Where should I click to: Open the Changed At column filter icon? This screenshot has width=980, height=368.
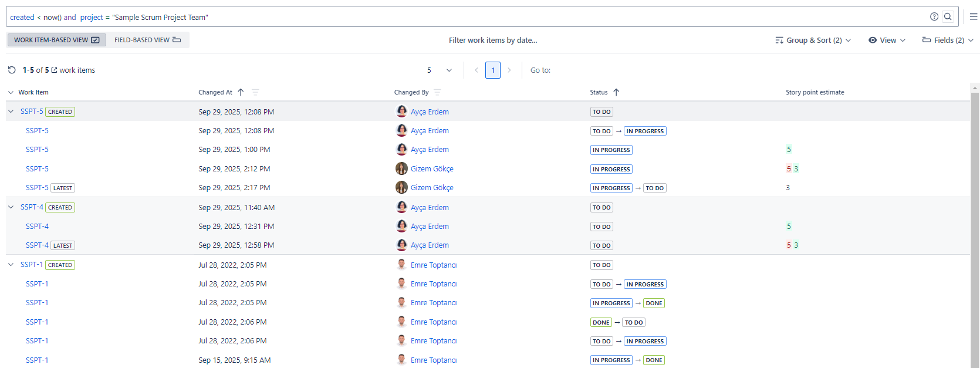point(255,92)
